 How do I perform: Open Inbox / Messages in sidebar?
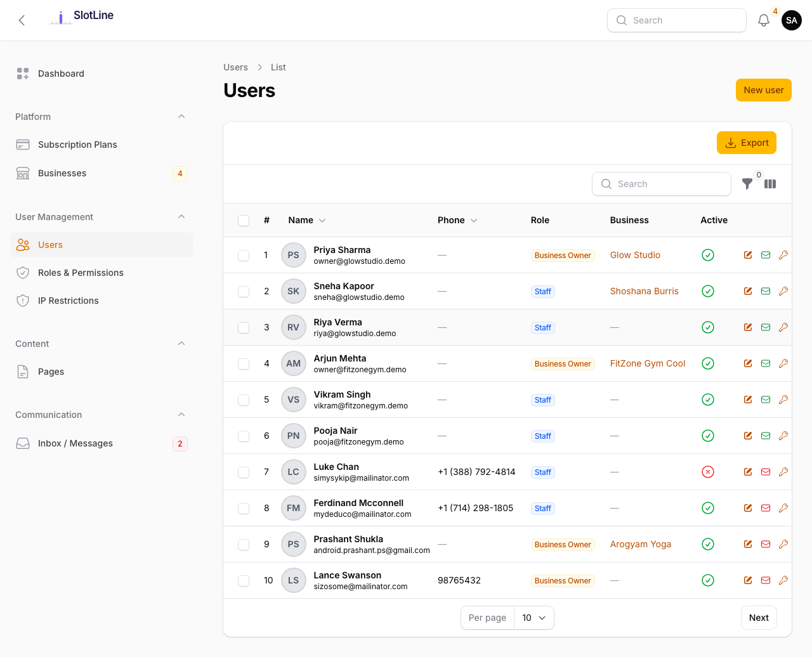point(101,443)
